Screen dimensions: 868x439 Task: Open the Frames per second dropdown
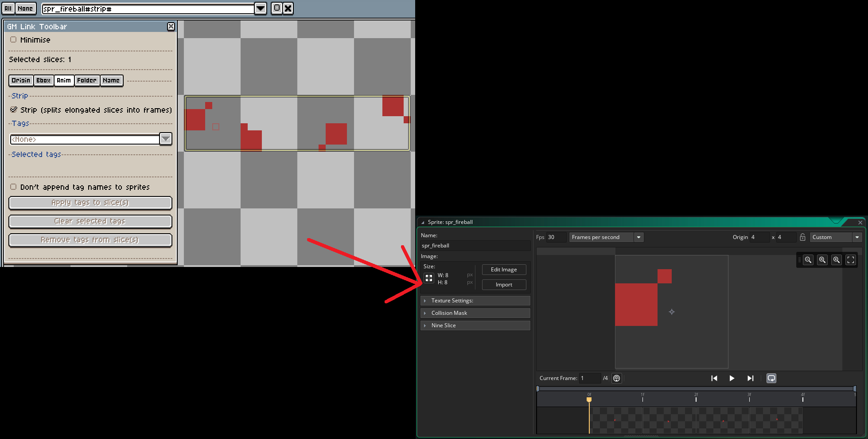tap(638, 237)
